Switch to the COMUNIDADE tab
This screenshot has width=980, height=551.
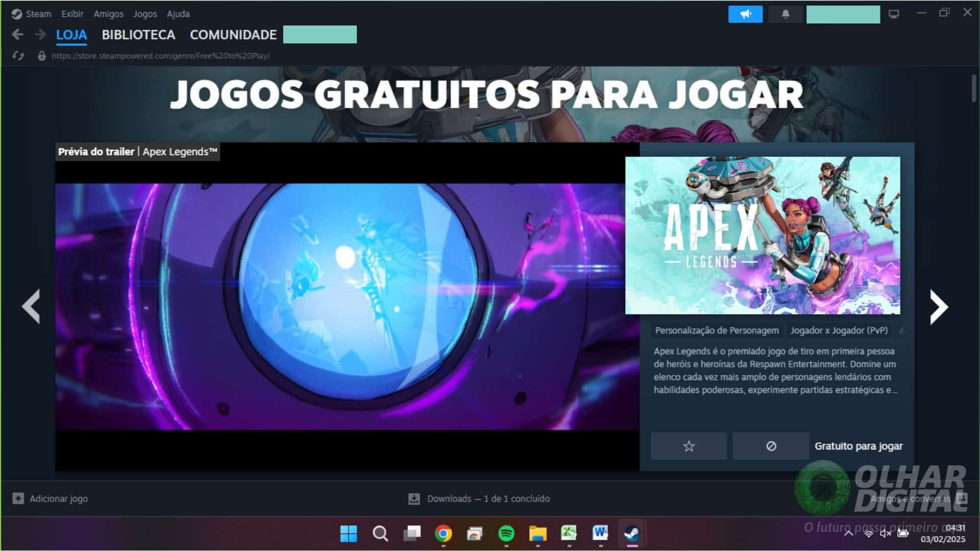233,35
